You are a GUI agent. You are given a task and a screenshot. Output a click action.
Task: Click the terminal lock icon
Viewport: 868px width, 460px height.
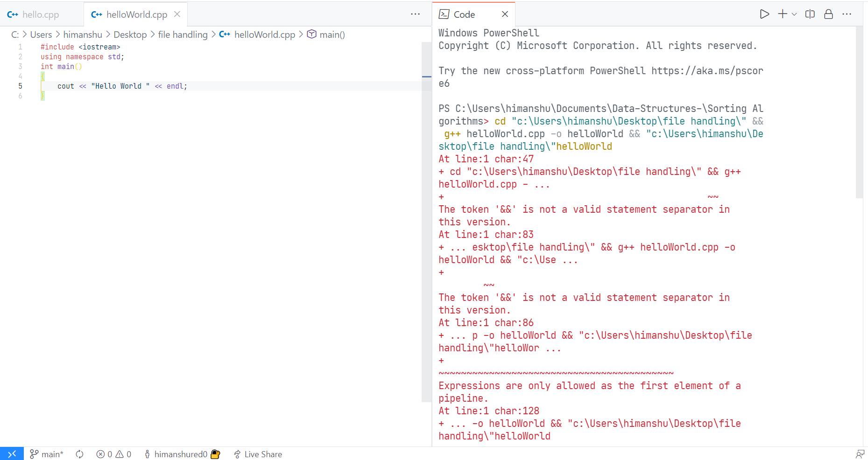coord(829,14)
